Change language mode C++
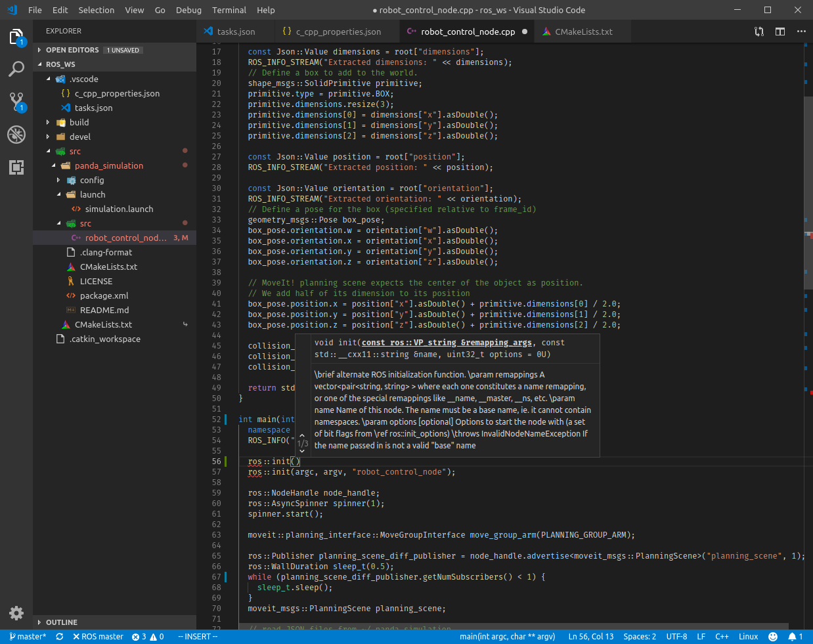 pos(722,637)
